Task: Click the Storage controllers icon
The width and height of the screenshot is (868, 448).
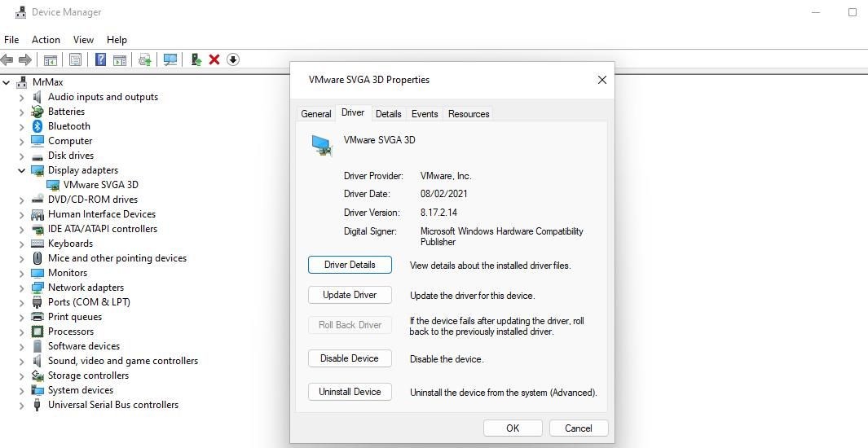Action: point(37,376)
